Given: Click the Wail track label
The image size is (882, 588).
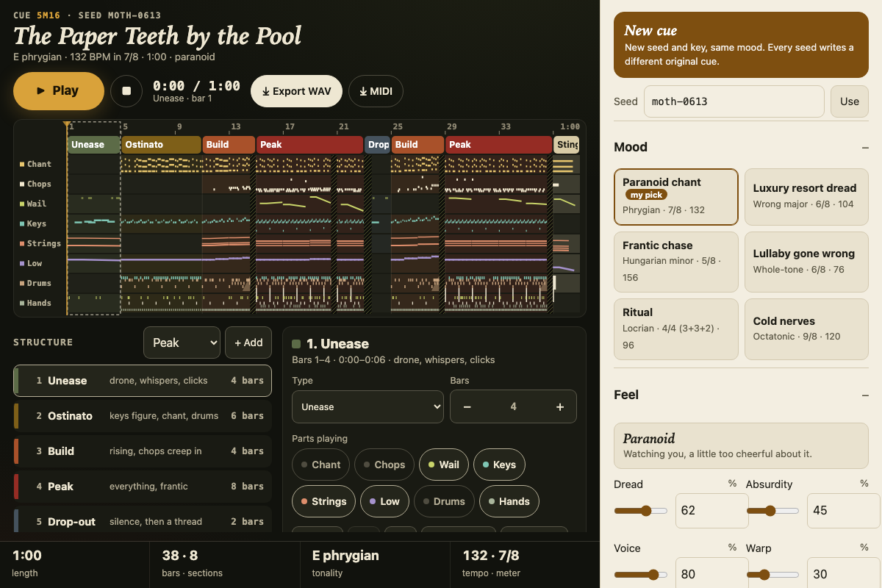Looking at the screenshot, I should (x=36, y=204).
